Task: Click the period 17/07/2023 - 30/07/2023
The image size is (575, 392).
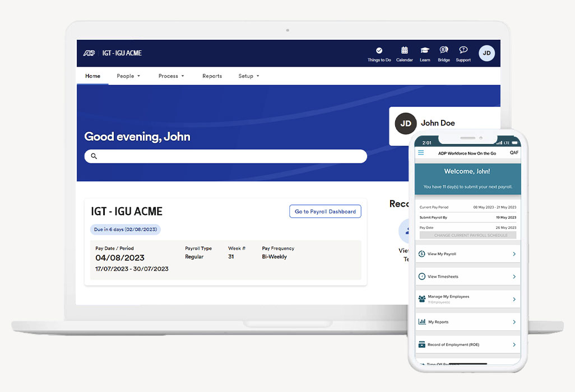Action: click(132, 269)
